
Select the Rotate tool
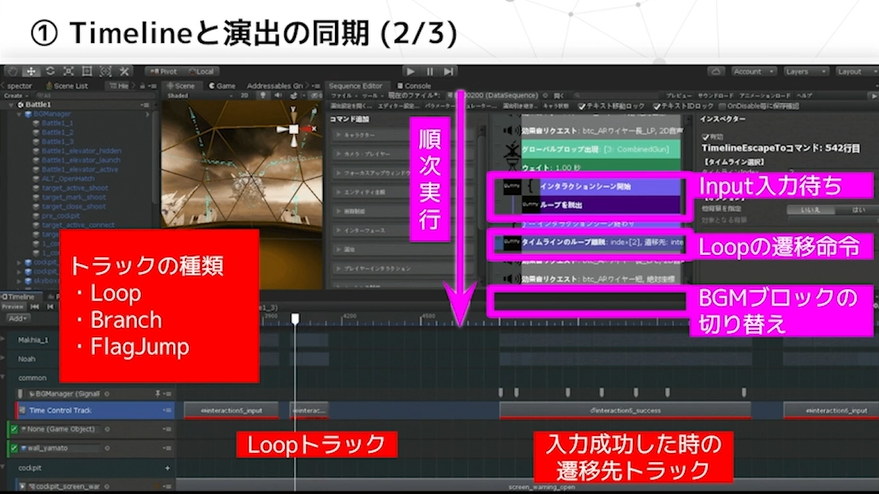pos(50,71)
